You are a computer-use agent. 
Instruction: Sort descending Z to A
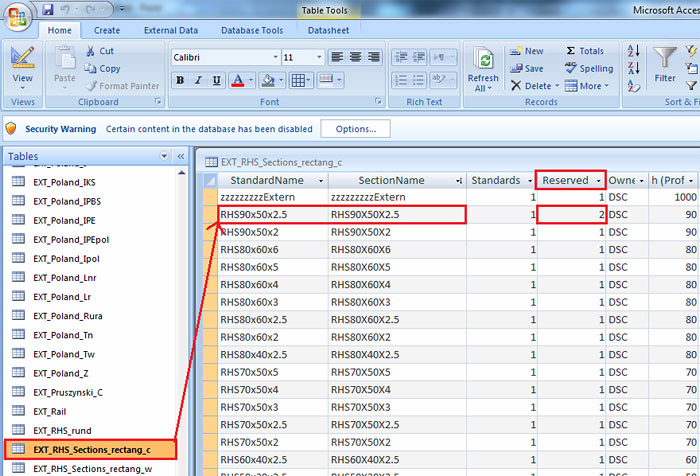[634, 68]
